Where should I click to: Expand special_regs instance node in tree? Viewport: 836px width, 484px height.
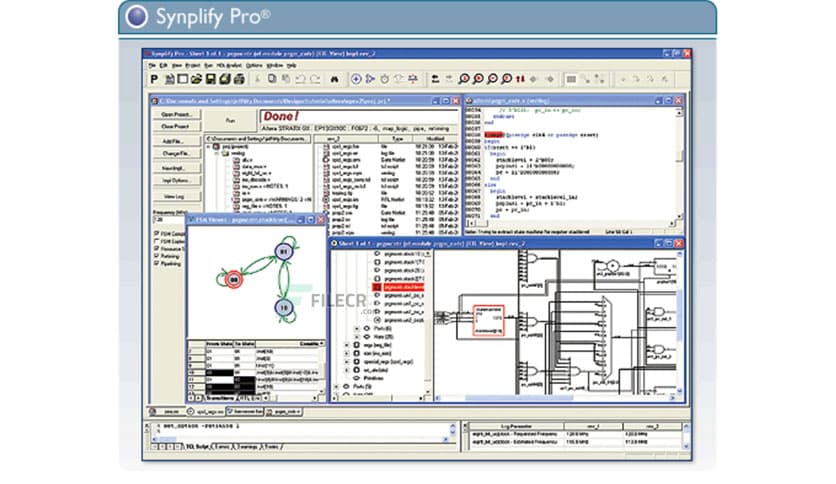click(347, 361)
